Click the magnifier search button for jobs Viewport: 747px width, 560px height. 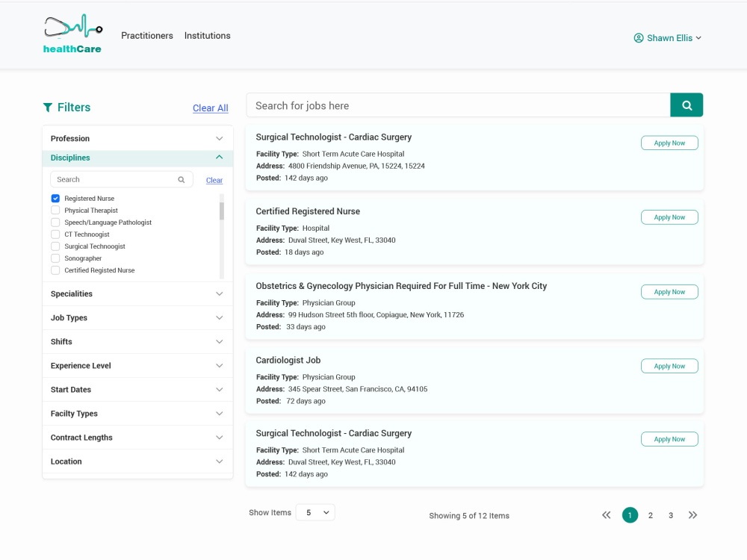click(686, 105)
